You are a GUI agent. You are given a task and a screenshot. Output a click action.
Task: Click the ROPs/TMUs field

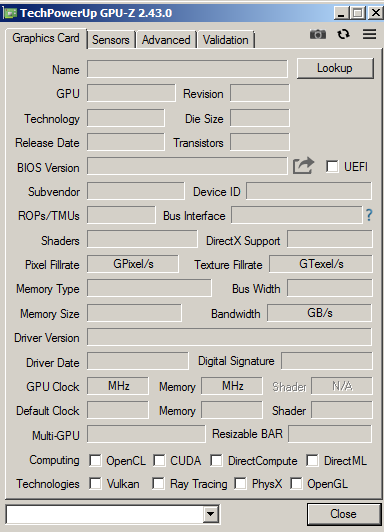pyautogui.click(x=121, y=215)
